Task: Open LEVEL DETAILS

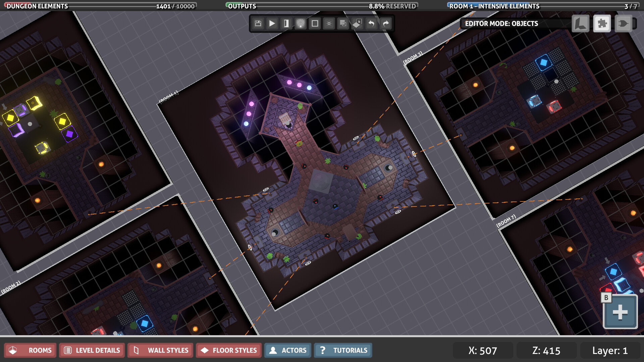Action: (x=92, y=350)
